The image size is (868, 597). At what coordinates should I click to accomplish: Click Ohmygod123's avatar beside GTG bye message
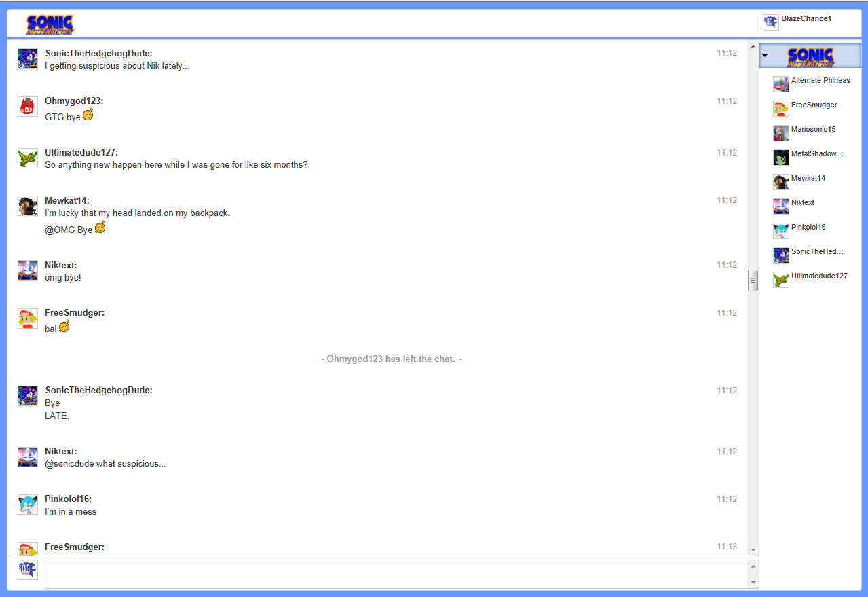28,107
